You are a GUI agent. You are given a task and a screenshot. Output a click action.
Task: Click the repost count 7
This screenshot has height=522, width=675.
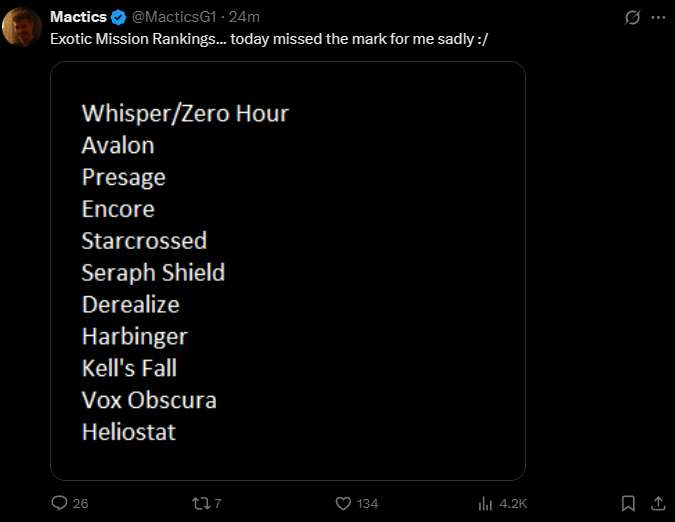(x=218, y=503)
